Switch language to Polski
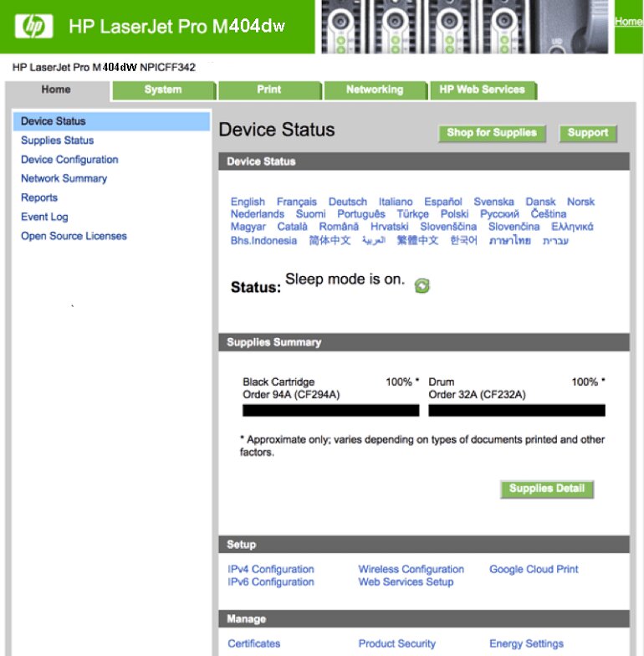 point(454,214)
